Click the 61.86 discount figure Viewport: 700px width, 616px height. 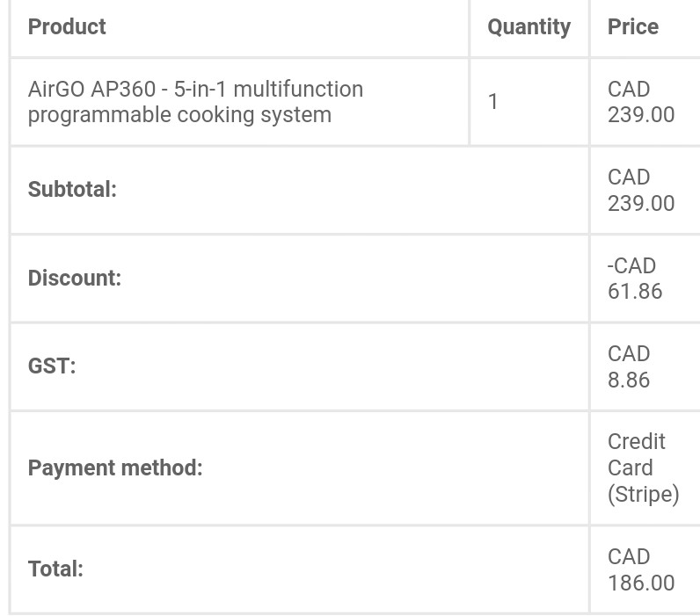(635, 291)
